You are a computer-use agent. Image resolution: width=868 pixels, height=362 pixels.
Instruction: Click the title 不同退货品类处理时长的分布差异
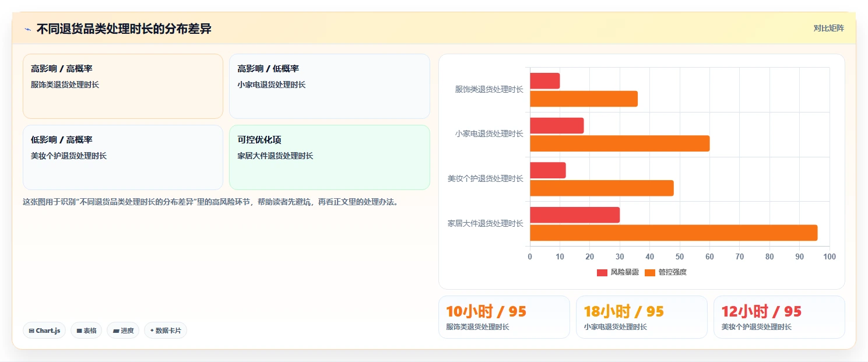pyautogui.click(x=124, y=29)
